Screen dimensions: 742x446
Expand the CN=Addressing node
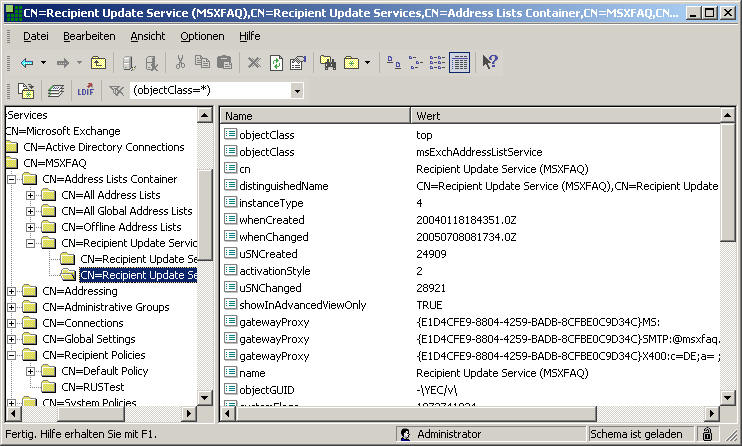coord(11,292)
